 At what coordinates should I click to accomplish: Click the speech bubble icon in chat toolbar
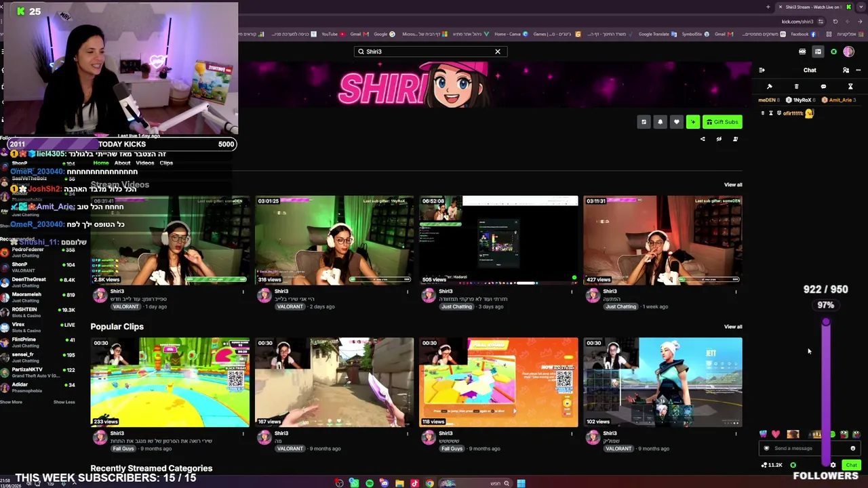(823, 87)
